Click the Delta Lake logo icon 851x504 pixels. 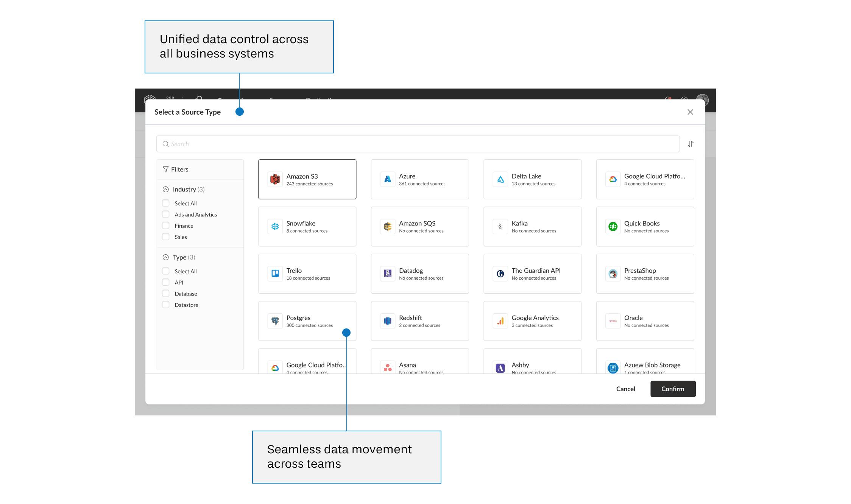point(500,179)
